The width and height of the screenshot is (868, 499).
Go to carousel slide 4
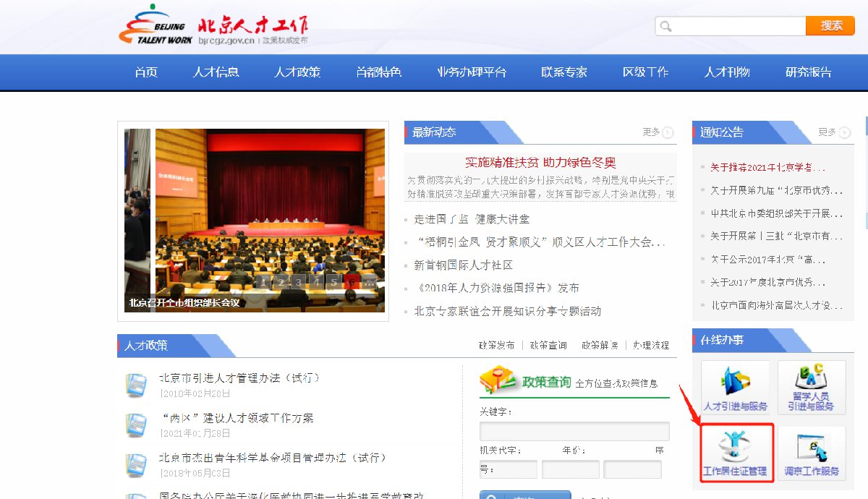(x=316, y=282)
